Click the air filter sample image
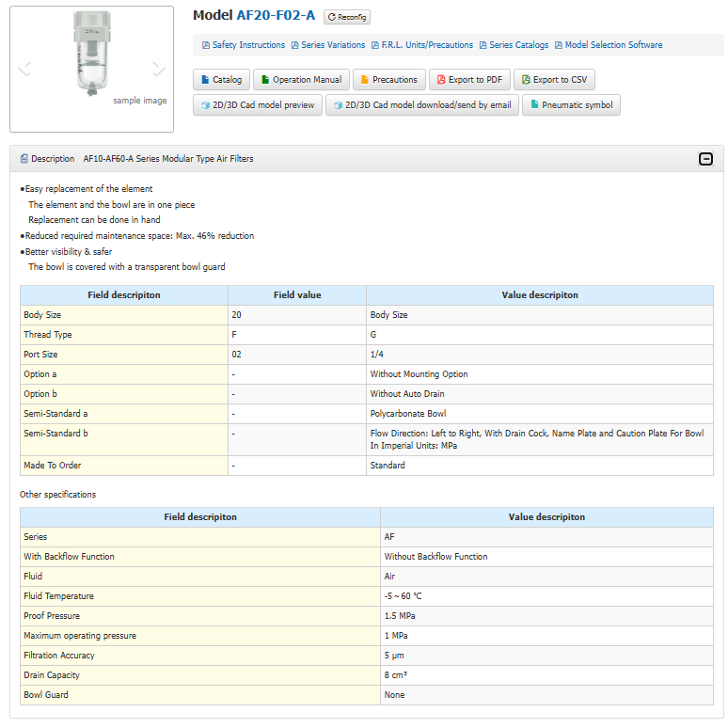Viewport: 728px width, 728px height. [92, 54]
